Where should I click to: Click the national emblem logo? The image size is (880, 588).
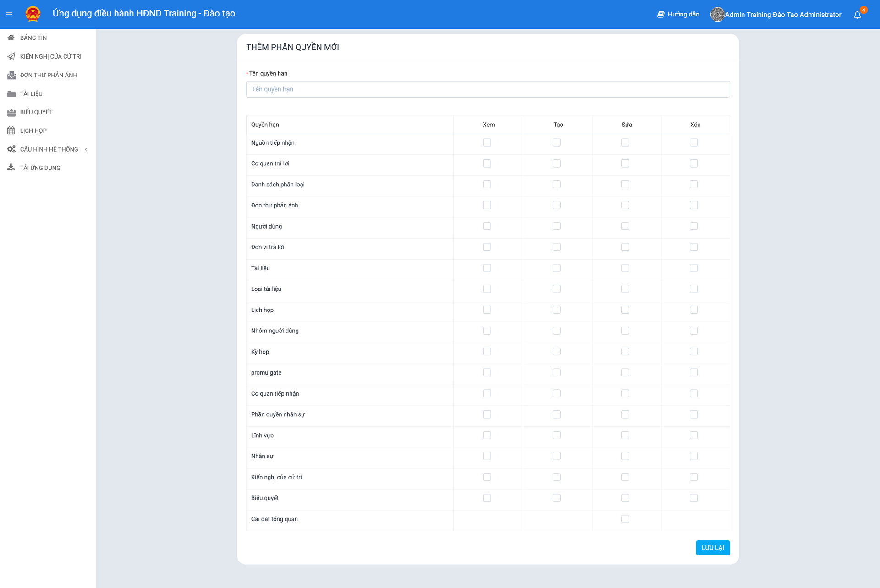click(x=33, y=14)
